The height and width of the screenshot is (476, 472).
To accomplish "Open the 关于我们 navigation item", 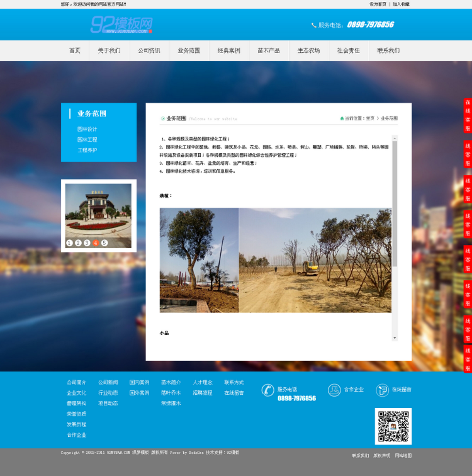I will click(110, 51).
